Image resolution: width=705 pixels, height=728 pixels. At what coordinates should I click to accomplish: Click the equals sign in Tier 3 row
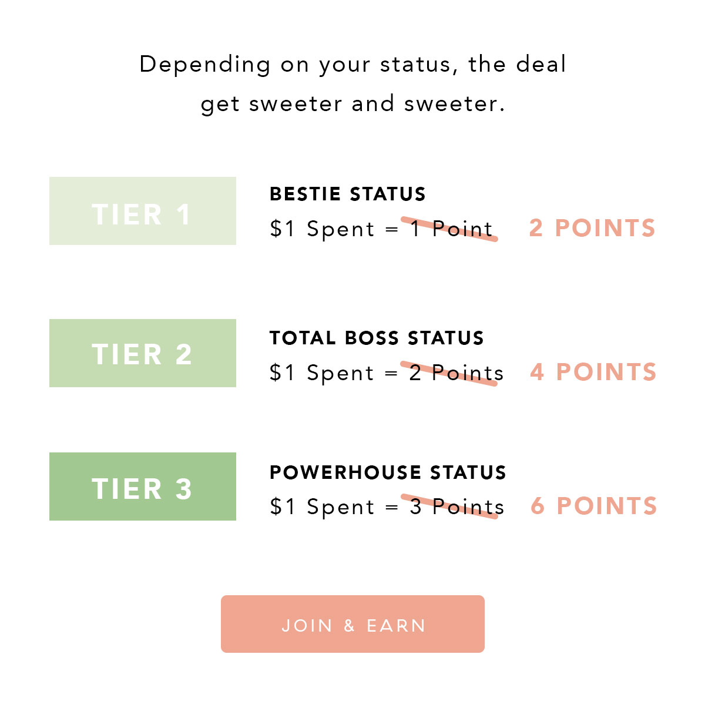pos(392,508)
